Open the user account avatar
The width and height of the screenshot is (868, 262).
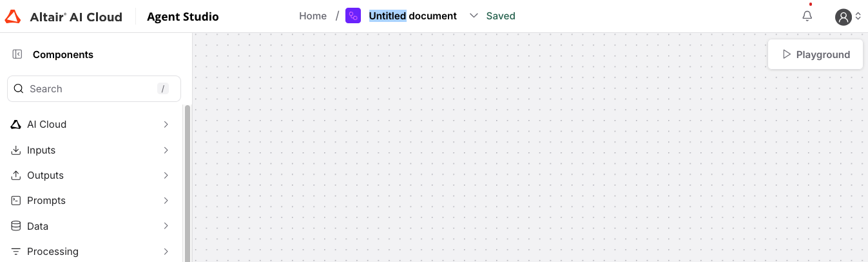click(x=844, y=17)
